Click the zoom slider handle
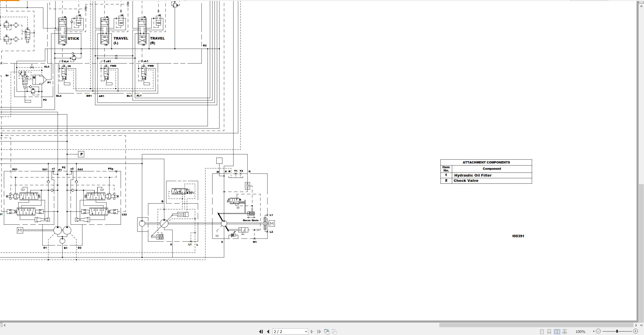This screenshot has height=335, width=644. click(617, 331)
